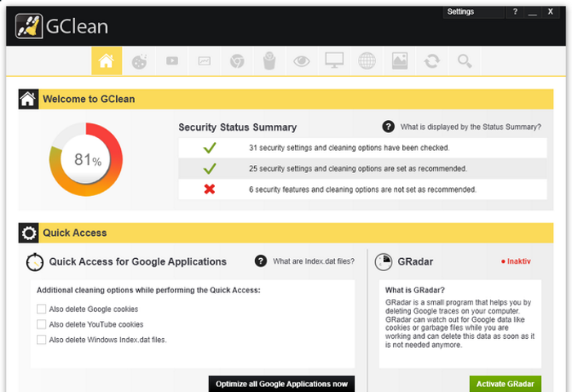Open the refresh update arrows icon

click(432, 61)
